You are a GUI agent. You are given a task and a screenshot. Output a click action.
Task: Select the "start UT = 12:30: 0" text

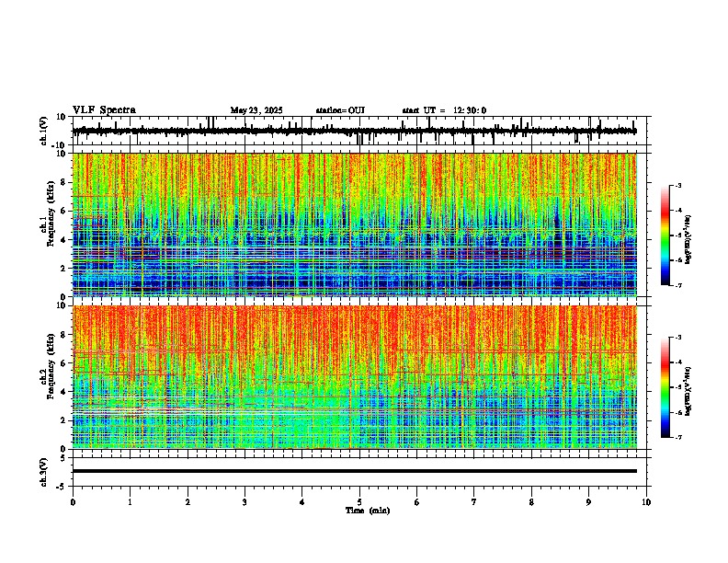[444, 110]
